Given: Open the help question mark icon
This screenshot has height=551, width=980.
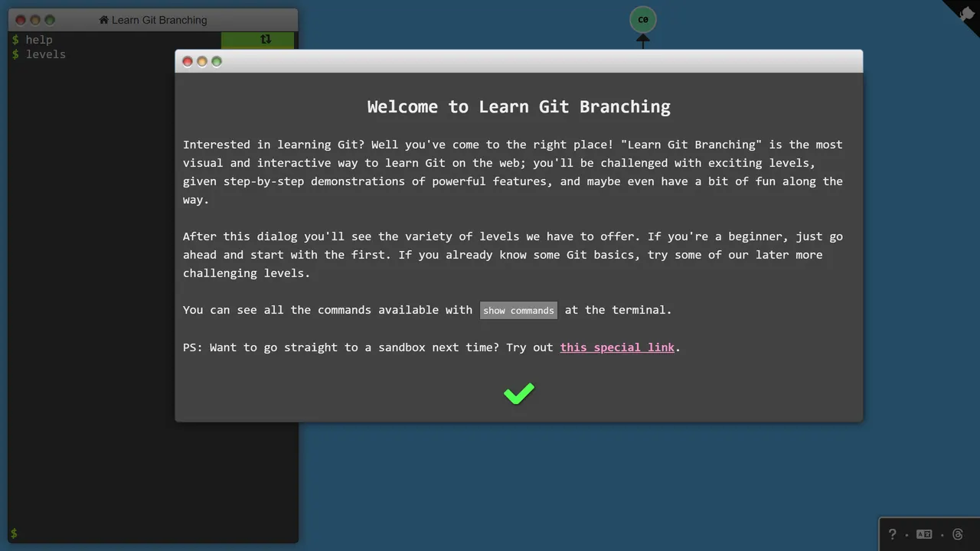Looking at the screenshot, I should [892, 534].
